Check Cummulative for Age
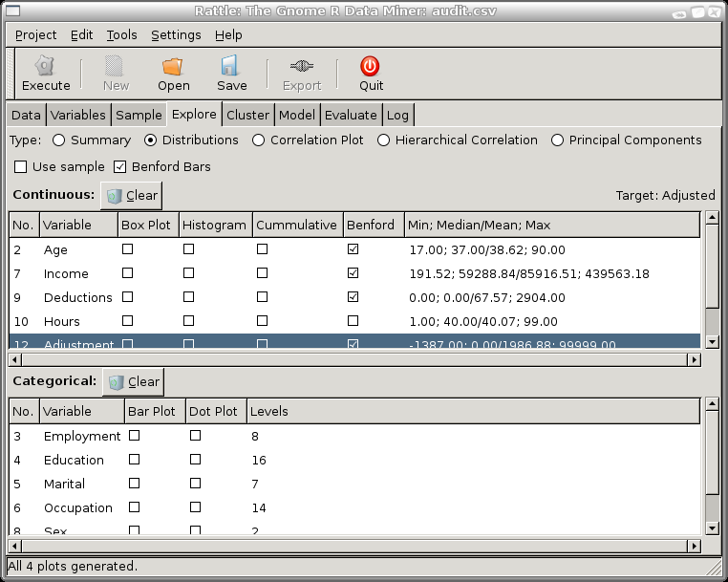 click(263, 249)
